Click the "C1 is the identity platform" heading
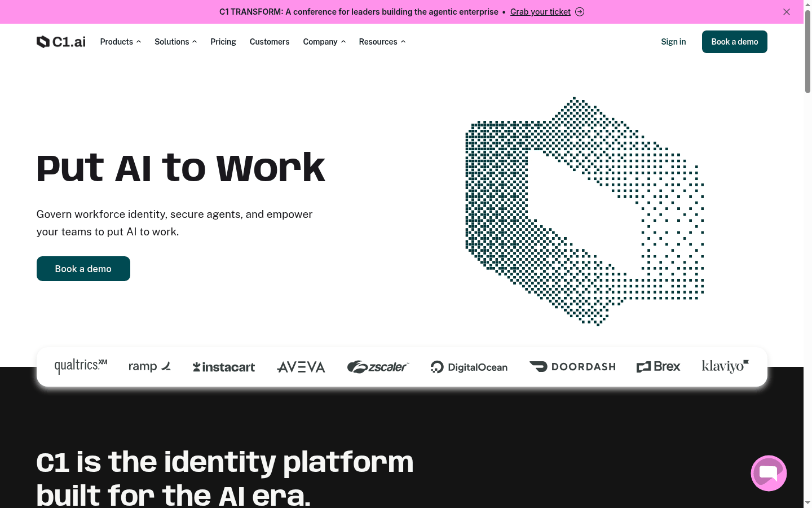The width and height of the screenshot is (812, 508). [x=225, y=479]
